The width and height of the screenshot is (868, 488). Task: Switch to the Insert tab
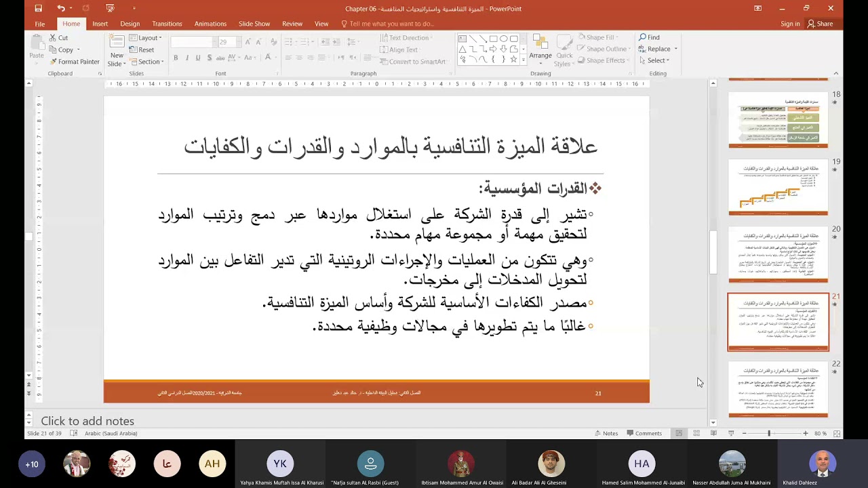coord(100,24)
